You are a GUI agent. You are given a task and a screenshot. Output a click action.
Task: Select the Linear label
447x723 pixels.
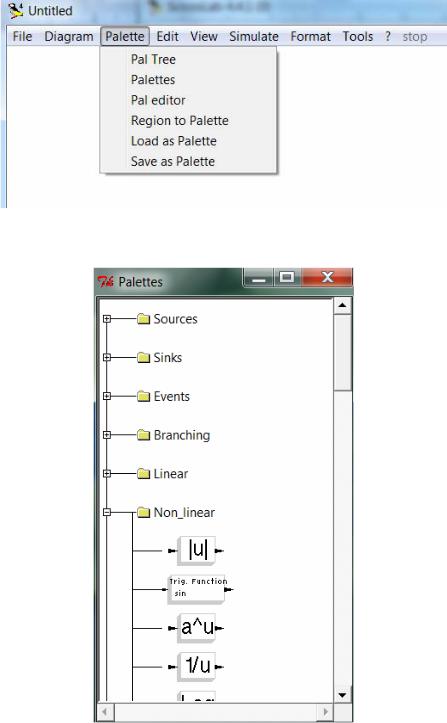(171, 474)
